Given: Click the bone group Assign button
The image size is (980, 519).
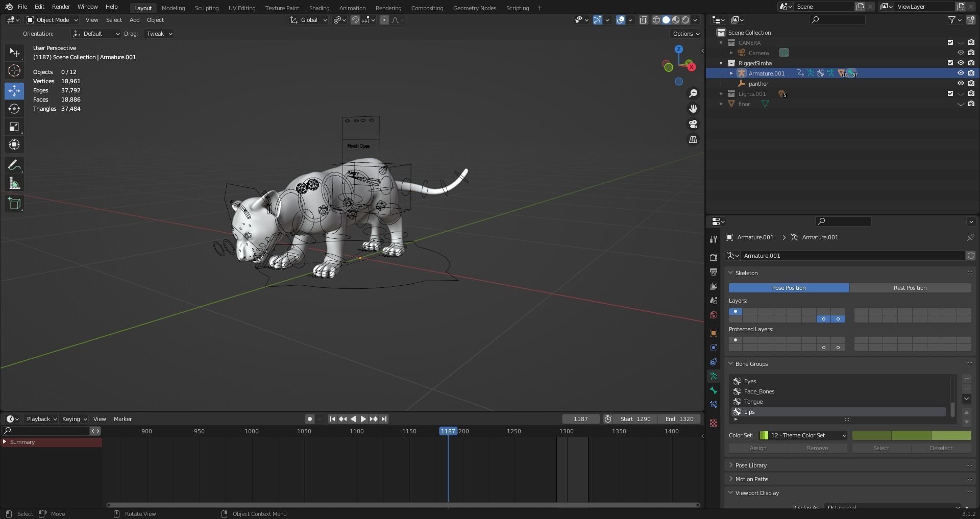Looking at the screenshot, I should point(758,448).
